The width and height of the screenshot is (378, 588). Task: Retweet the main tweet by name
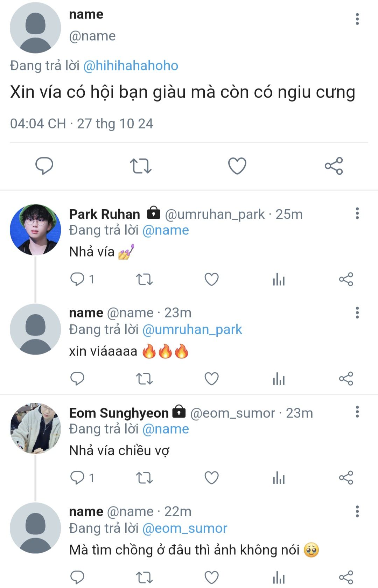coord(141,166)
